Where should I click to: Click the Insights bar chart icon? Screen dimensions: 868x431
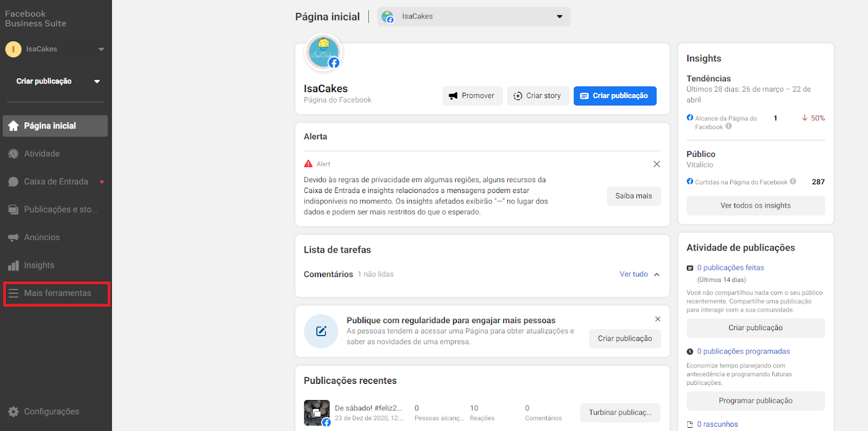[14, 266]
